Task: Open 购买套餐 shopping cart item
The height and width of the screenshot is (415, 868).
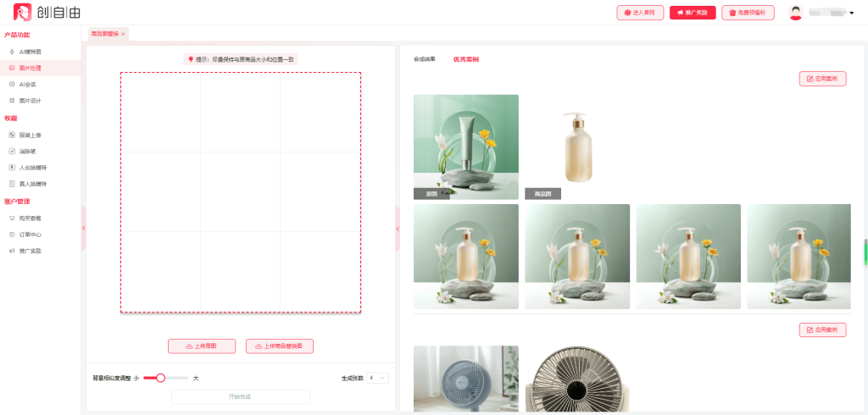Action: (x=30, y=218)
